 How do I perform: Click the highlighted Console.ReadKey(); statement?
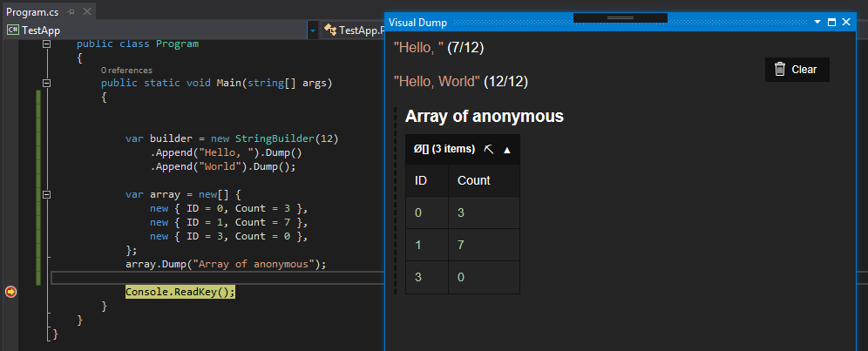[x=180, y=292]
